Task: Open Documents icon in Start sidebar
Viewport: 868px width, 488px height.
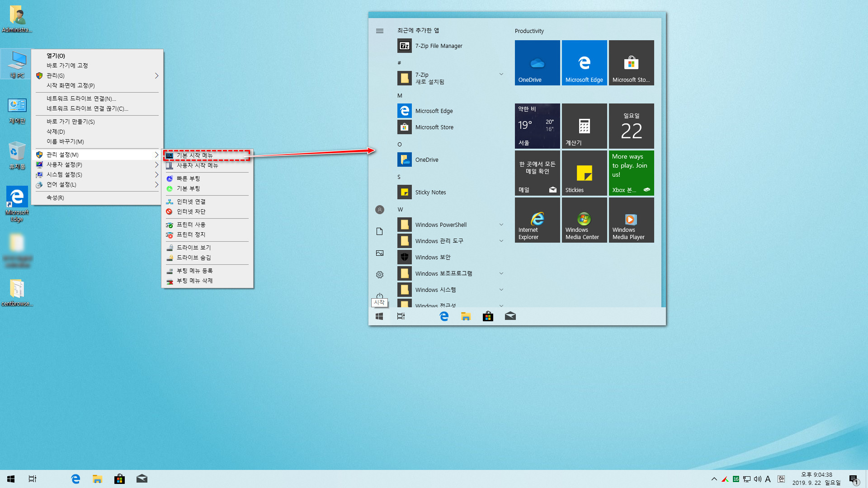Action: [x=380, y=231]
